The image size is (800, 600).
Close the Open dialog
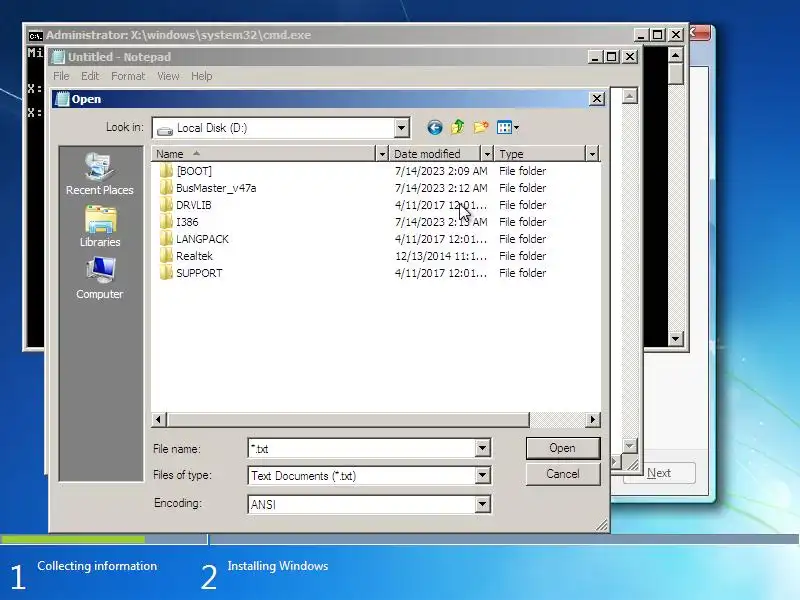coord(597,98)
